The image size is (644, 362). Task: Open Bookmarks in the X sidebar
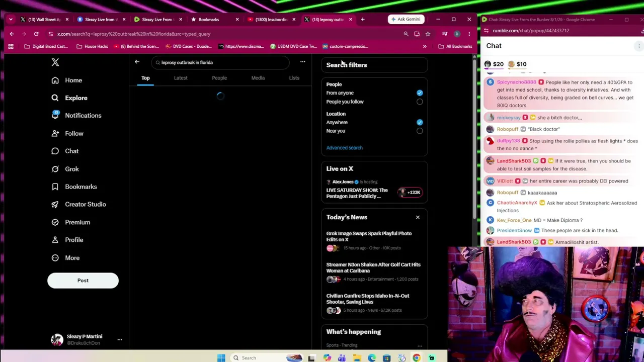[74, 187]
